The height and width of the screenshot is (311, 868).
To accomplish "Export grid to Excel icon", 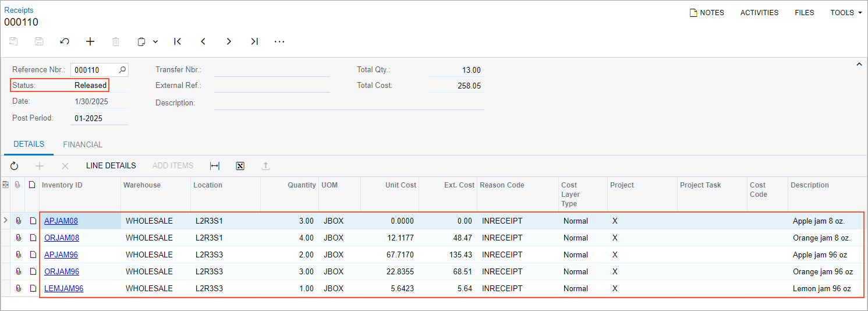I will point(240,166).
